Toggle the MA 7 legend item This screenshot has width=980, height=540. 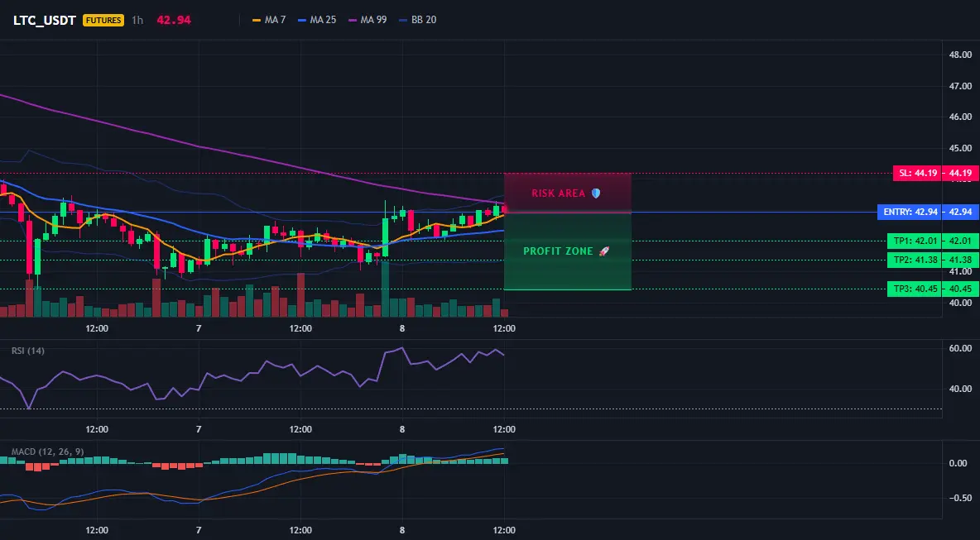click(269, 20)
